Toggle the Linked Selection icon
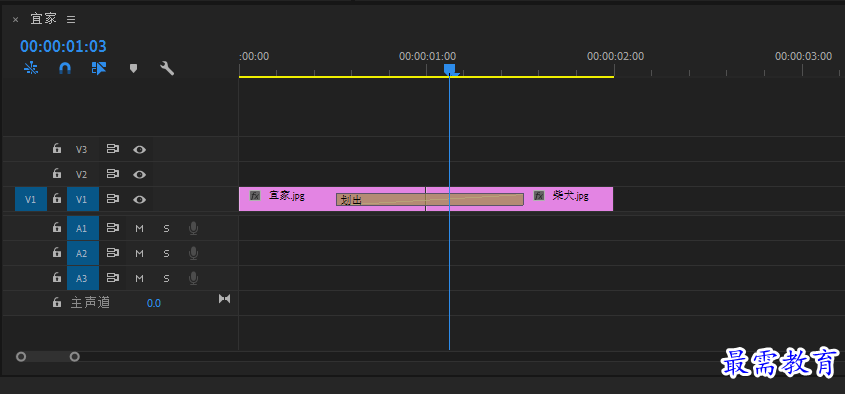845x394 pixels. [99, 68]
